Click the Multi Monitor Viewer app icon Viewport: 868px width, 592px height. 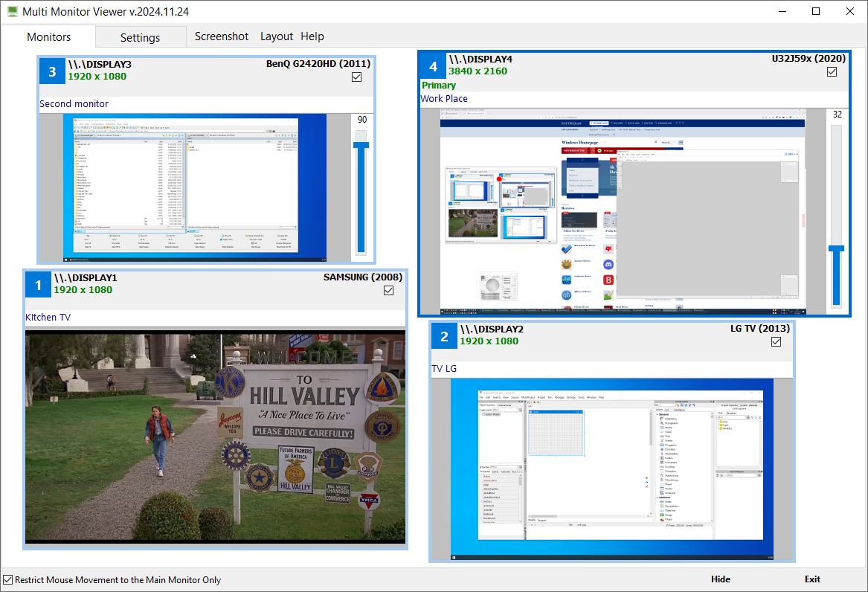12,12
